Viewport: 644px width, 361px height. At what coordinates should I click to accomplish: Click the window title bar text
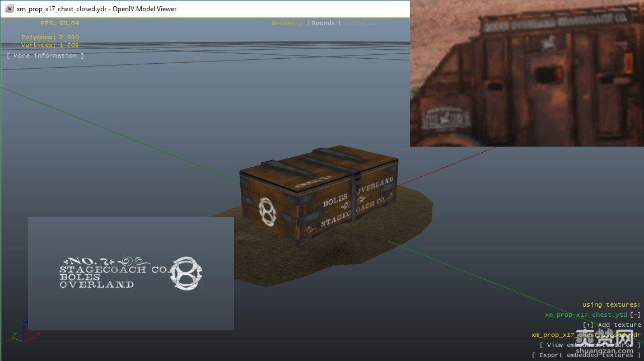(96, 9)
